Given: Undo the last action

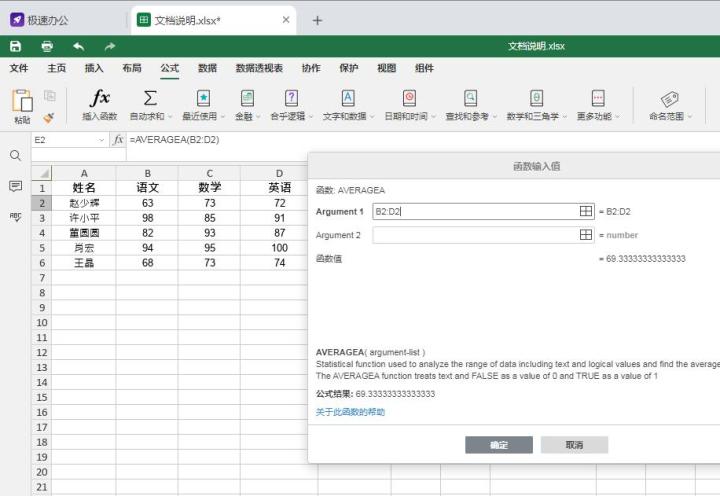Looking at the screenshot, I should [x=79, y=46].
